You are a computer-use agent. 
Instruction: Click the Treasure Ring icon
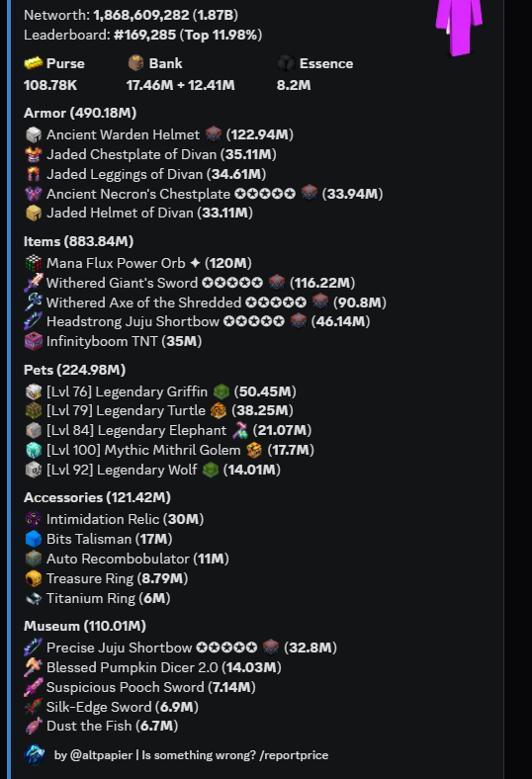(x=34, y=578)
